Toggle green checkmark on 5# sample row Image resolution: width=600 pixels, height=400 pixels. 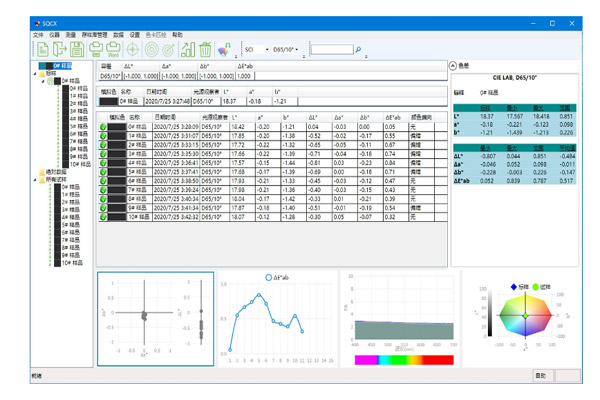[x=105, y=172]
